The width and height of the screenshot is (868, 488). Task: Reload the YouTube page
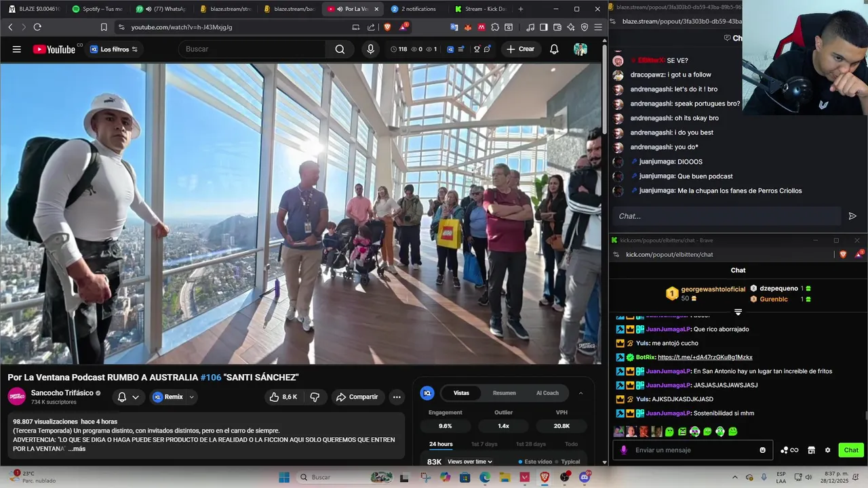point(37,27)
